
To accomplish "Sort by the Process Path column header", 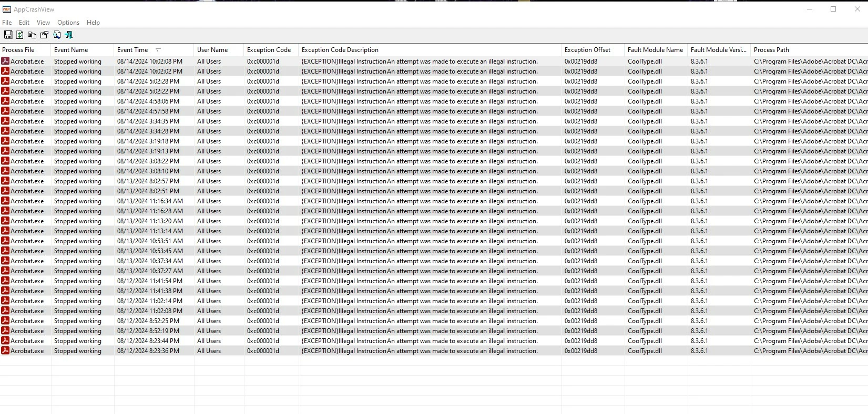I will (x=810, y=50).
